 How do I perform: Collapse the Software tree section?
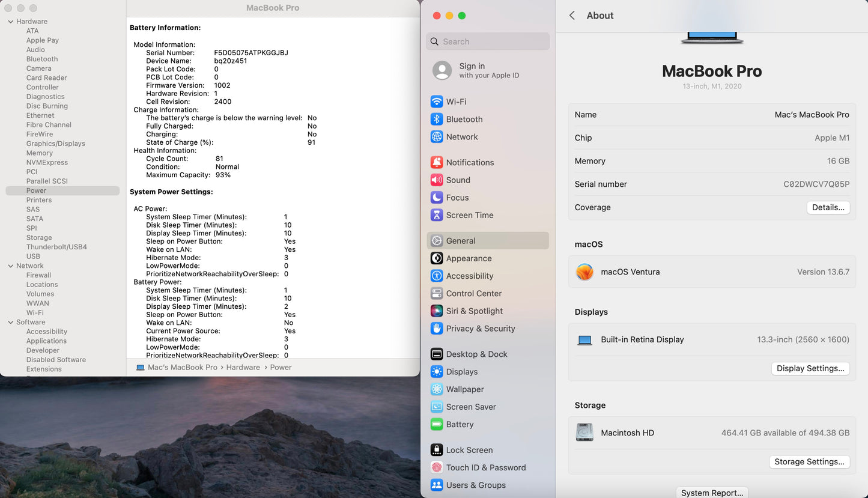(11, 323)
